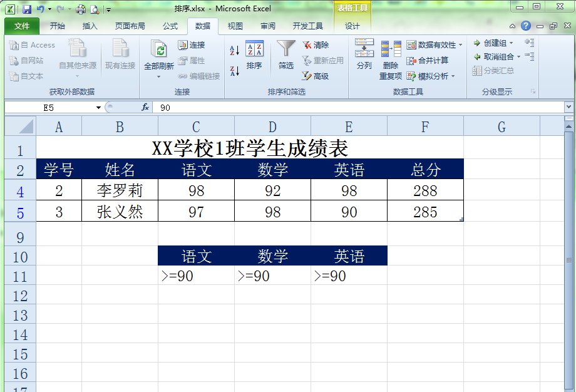
Task: Click the Undo icon in quick access toolbar
Action: tap(41, 9)
